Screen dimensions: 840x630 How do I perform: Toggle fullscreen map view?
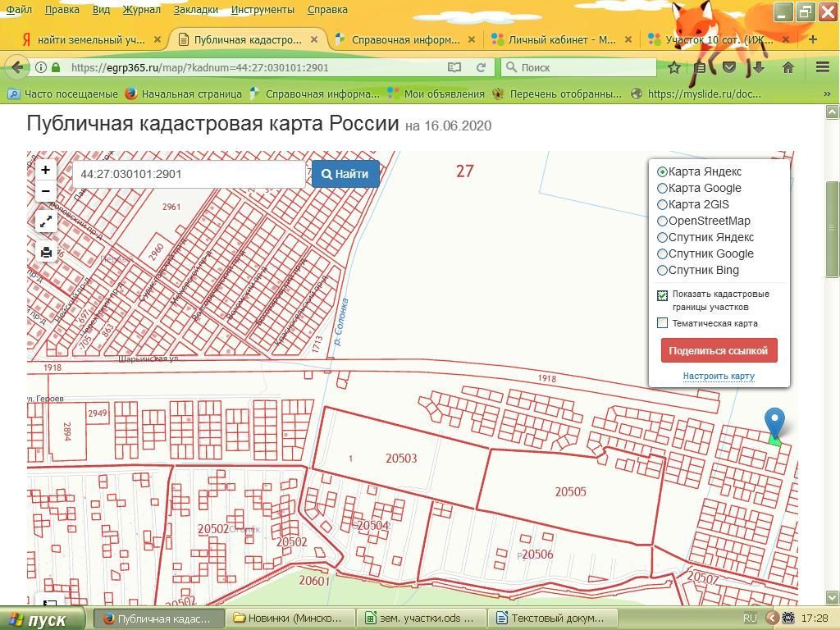[x=46, y=221]
